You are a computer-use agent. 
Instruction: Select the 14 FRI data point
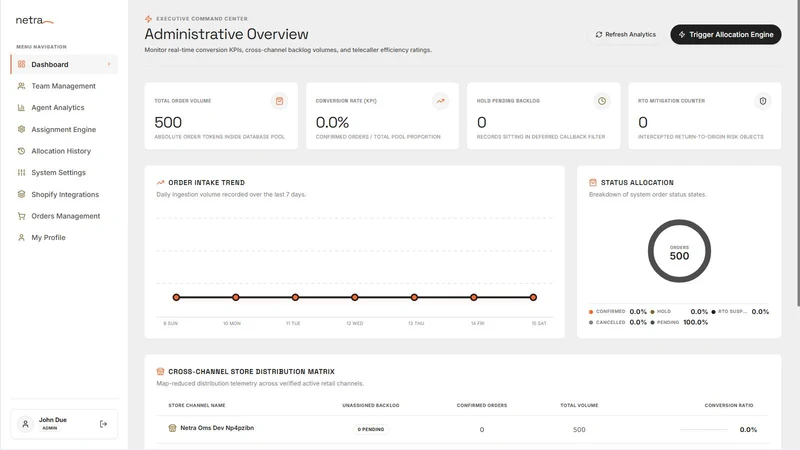click(x=474, y=297)
